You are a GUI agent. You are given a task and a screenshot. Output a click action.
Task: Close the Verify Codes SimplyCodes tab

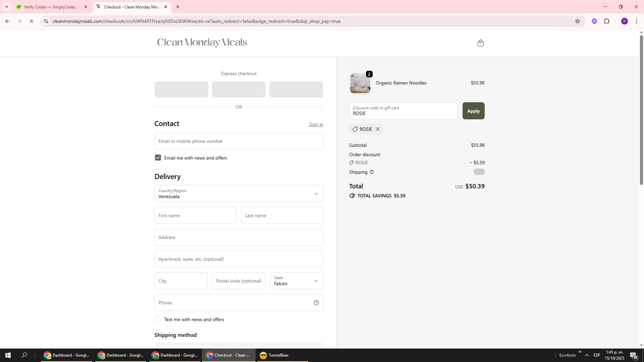[x=86, y=7]
